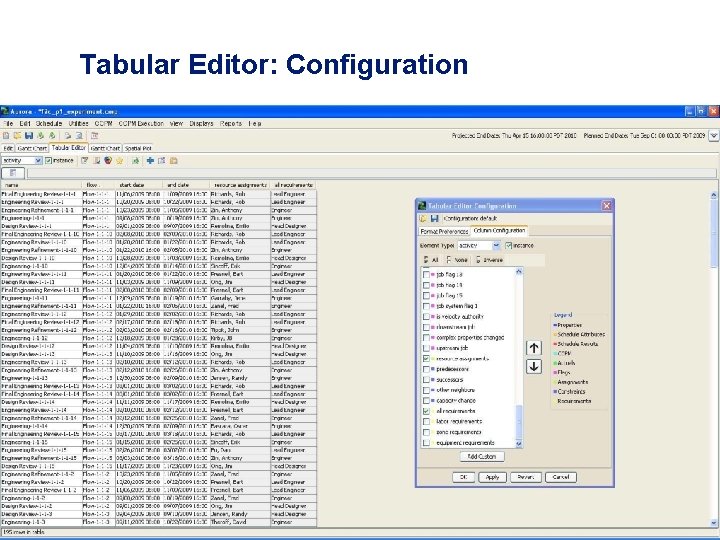
Task: Check the other neighbors checkbox
Action: tap(426, 390)
